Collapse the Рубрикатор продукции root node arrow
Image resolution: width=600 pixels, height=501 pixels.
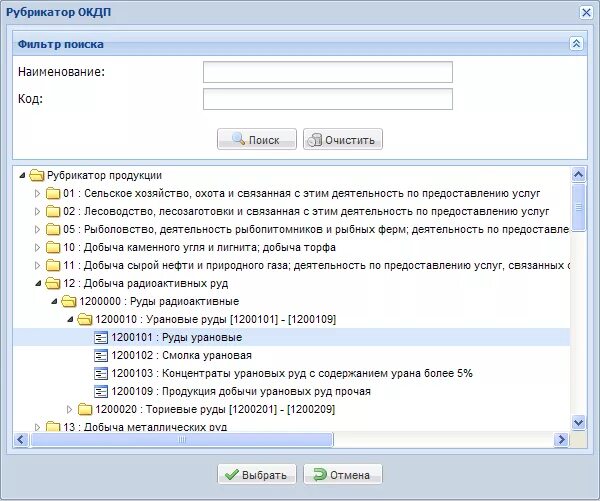coord(22,175)
